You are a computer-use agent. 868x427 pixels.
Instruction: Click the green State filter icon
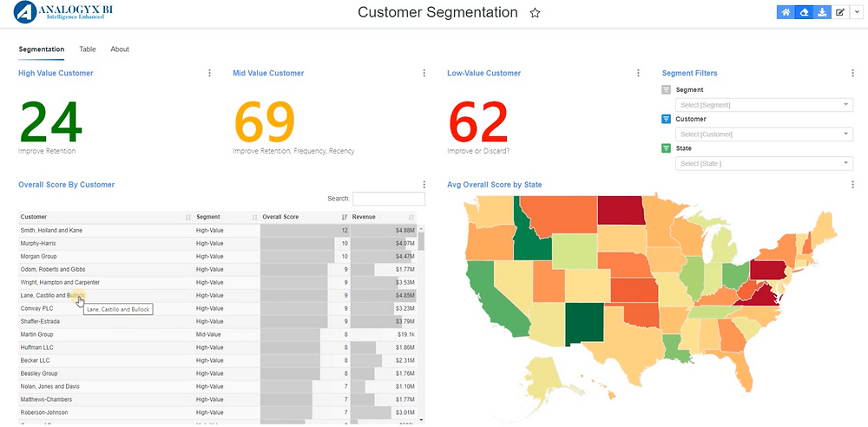coord(667,148)
